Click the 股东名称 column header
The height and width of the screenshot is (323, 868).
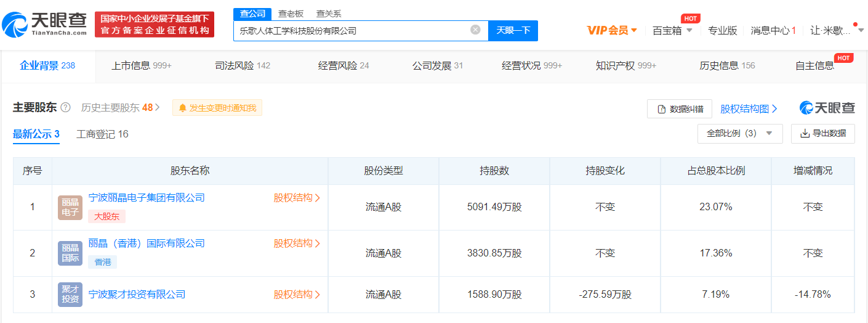coord(190,171)
